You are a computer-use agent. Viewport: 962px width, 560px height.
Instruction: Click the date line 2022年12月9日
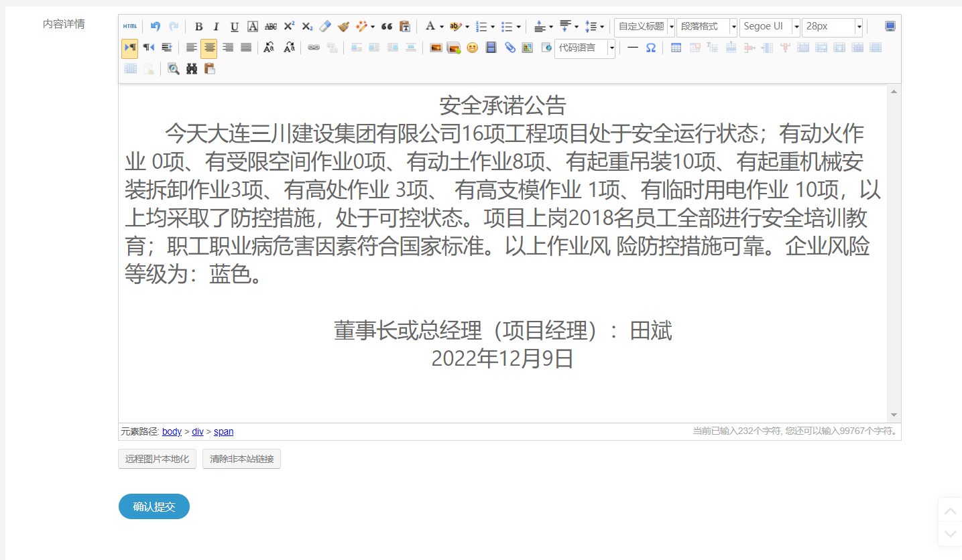[503, 359]
